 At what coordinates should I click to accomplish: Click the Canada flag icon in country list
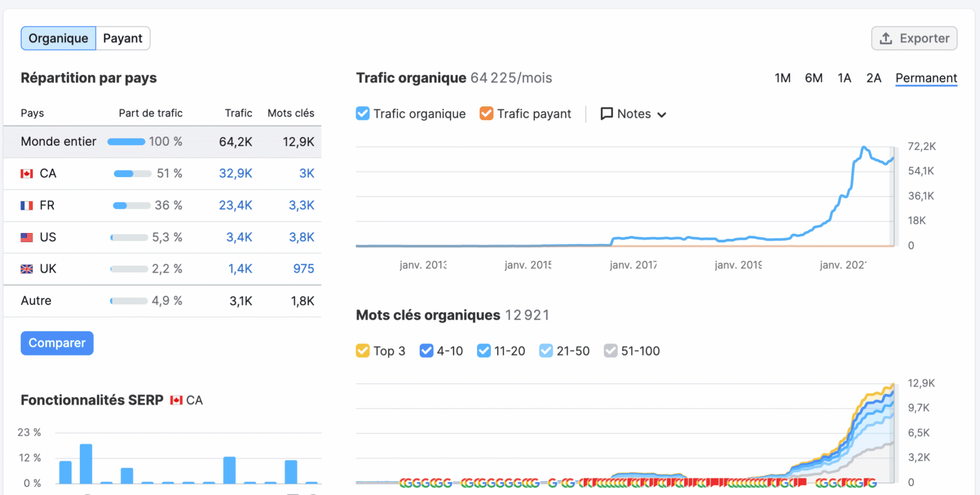[x=27, y=173]
